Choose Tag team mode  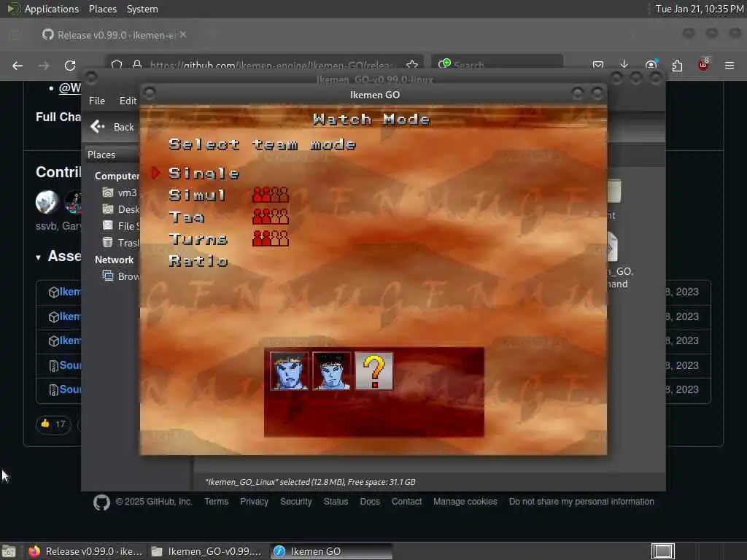click(186, 217)
